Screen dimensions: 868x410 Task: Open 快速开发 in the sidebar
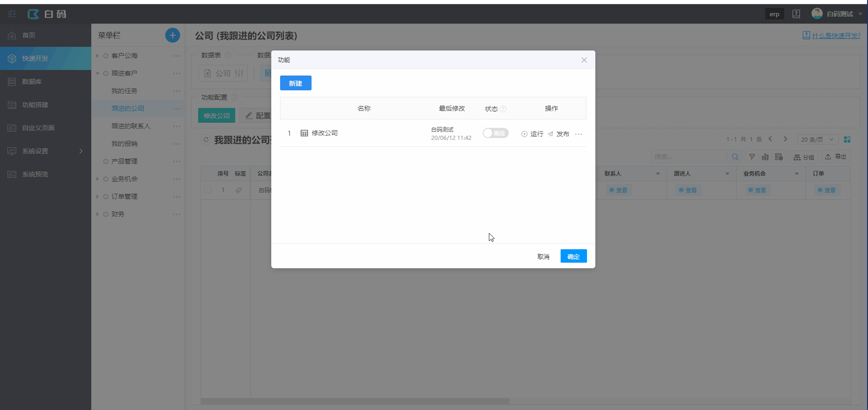(45, 58)
